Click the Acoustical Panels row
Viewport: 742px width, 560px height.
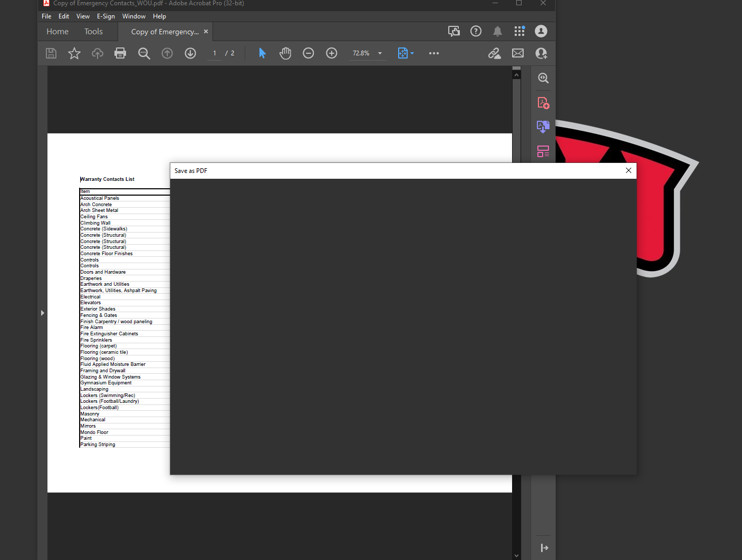tap(124, 198)
